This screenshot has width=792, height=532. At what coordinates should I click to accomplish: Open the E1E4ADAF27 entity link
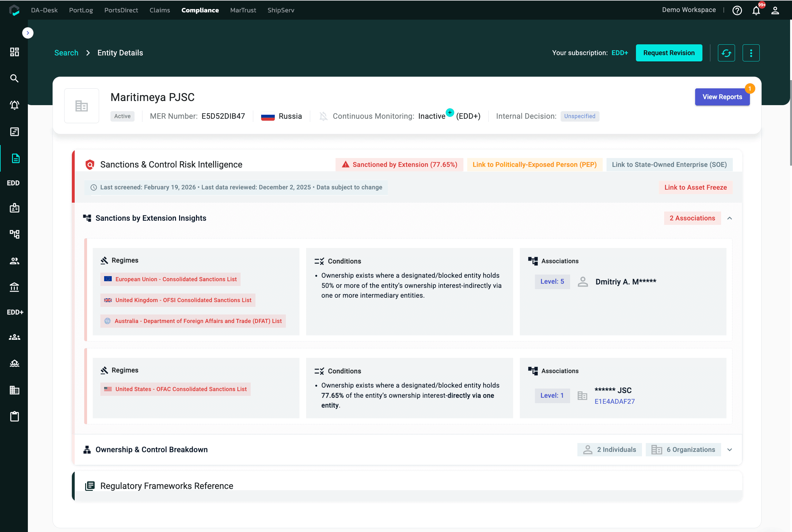[x=614, y=402]
